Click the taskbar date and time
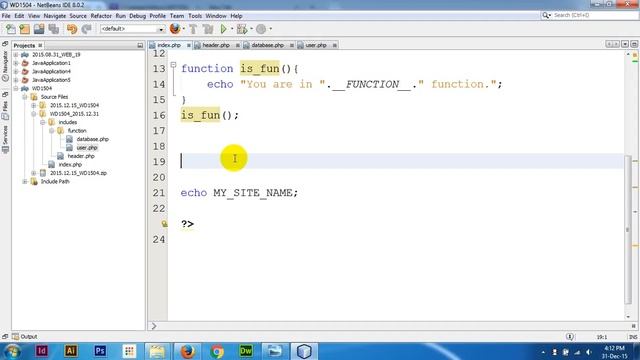 [614, 352]
